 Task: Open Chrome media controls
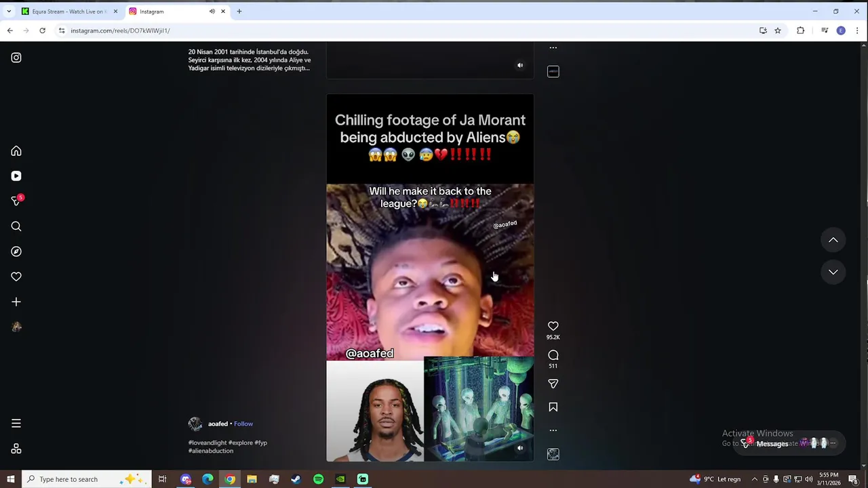point(825,30)
